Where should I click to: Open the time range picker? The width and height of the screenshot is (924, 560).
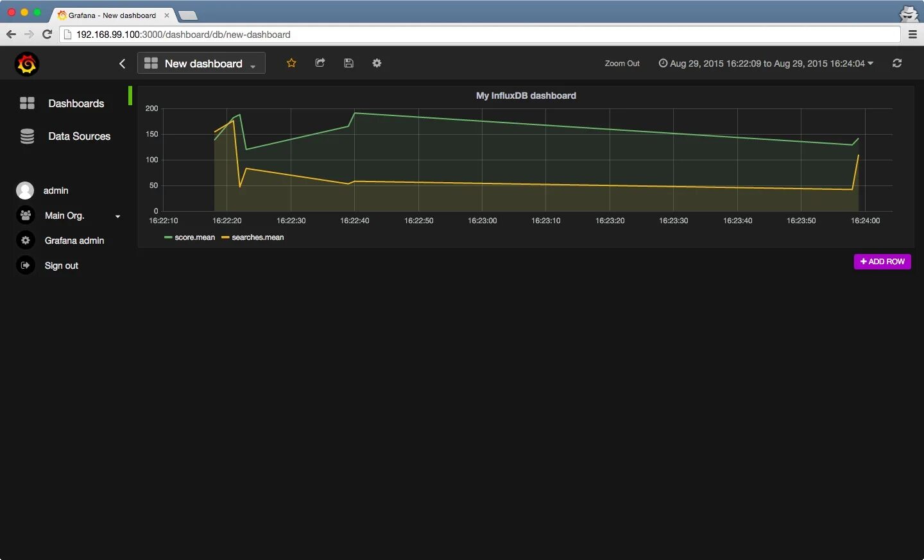click(x=766, y=64)
